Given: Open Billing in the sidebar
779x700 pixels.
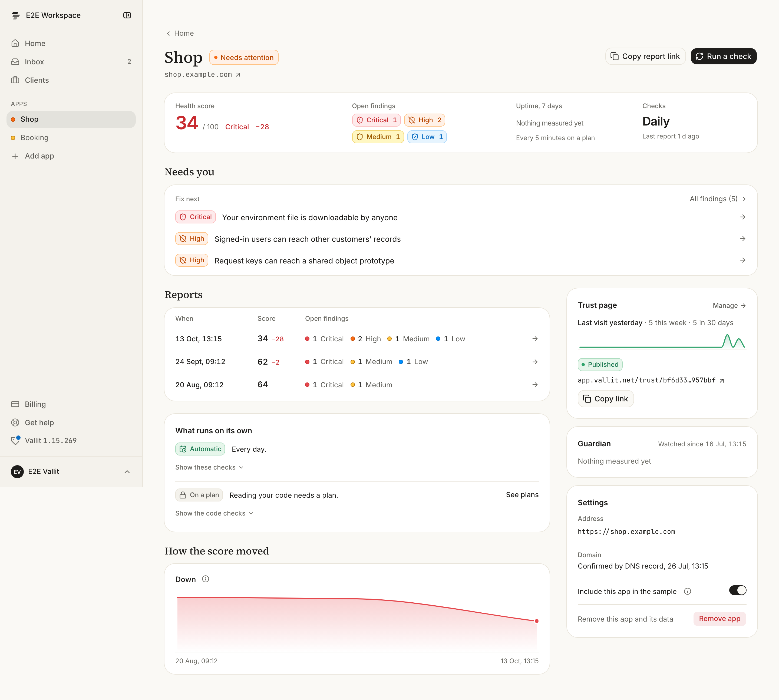Looking at the screenshot, I should click(x=71, y=404).
